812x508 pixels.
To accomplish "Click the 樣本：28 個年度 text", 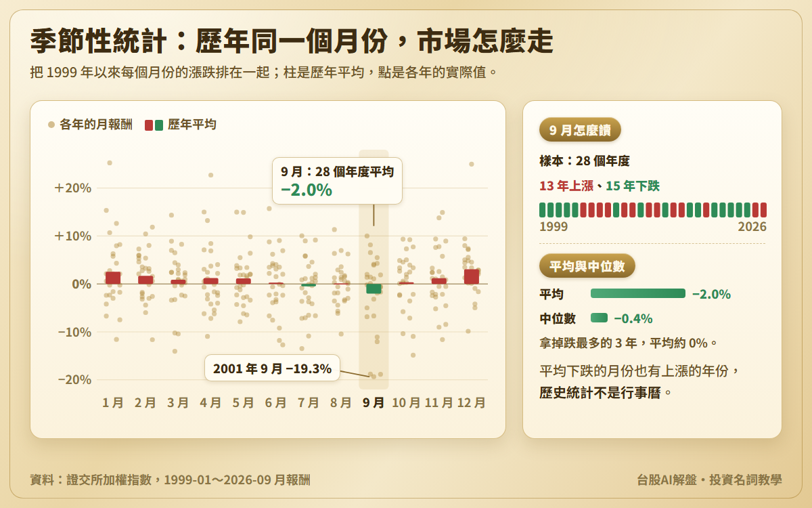I will click(x=585, y=161).
